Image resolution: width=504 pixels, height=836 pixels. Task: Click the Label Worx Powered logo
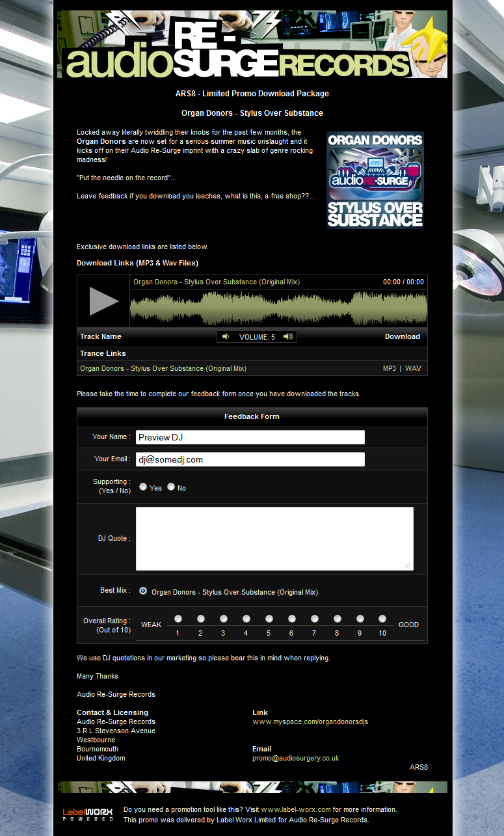(x=88, y=815)
